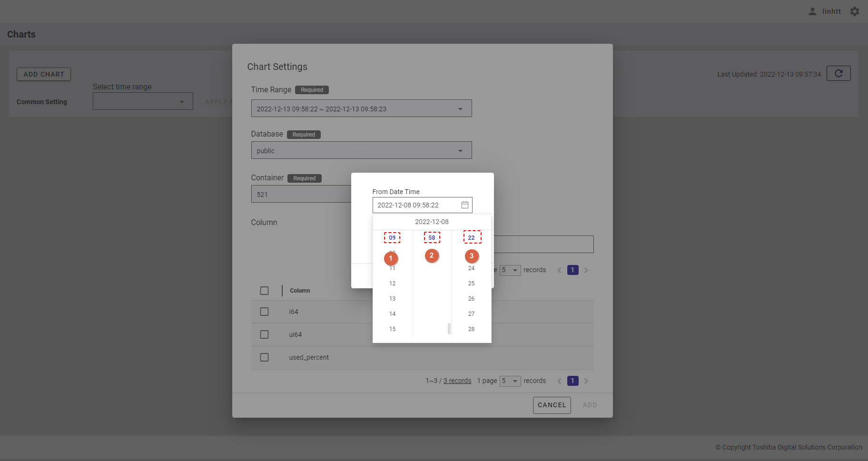Click previous page arrow in upper pagination
Screen dimensions: 868x461
coord(559,270)
